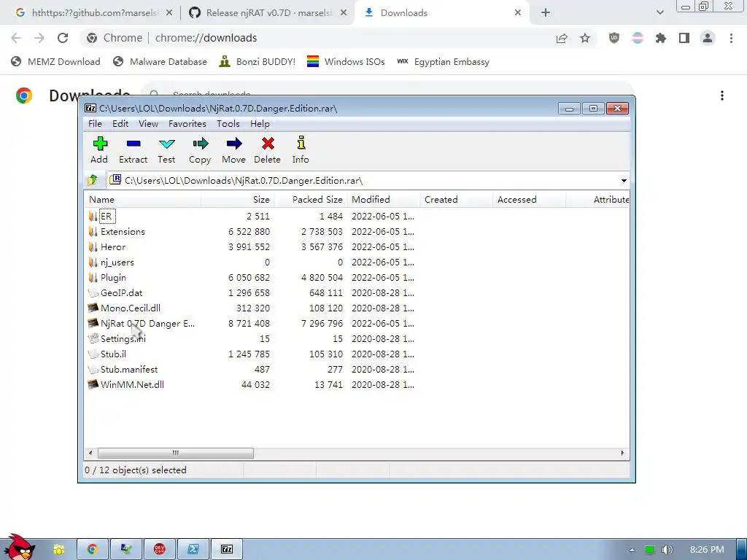Open the Favorites menu
Viewport: 747px width, 560px height.
pyautogui.click(x=187, y=124)
